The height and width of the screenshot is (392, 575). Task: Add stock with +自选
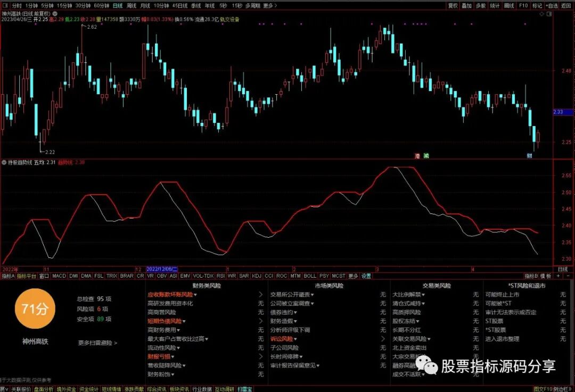552,5
